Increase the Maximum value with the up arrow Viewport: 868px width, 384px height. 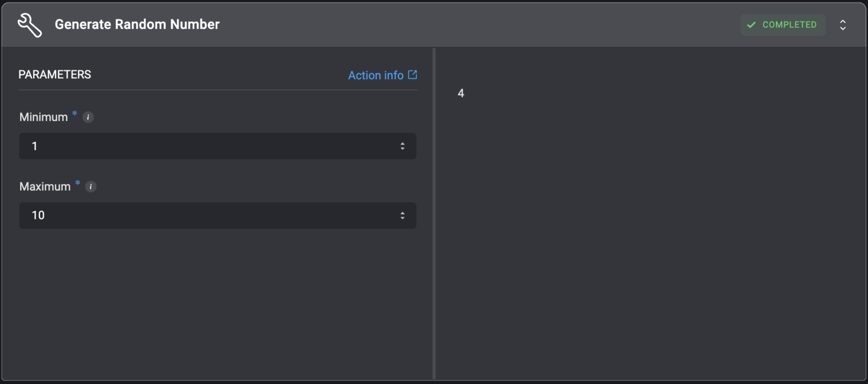(x=403, y=213)
